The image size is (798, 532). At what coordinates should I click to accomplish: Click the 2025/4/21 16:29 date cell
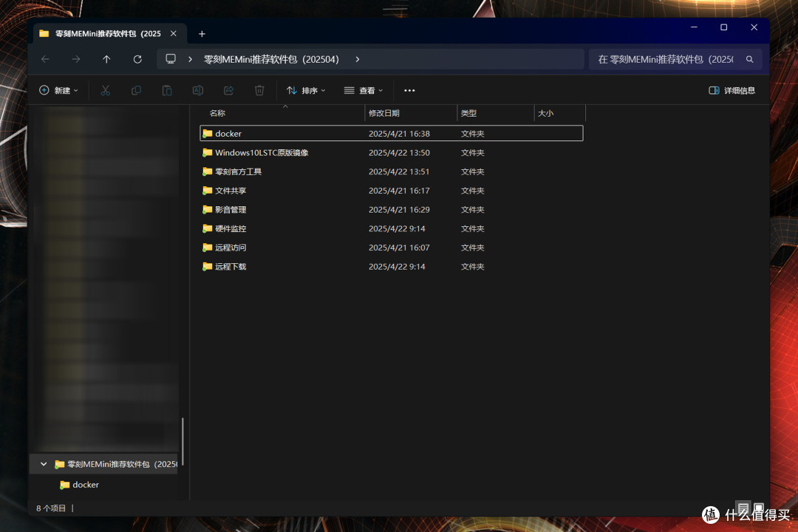coord(399,210)
